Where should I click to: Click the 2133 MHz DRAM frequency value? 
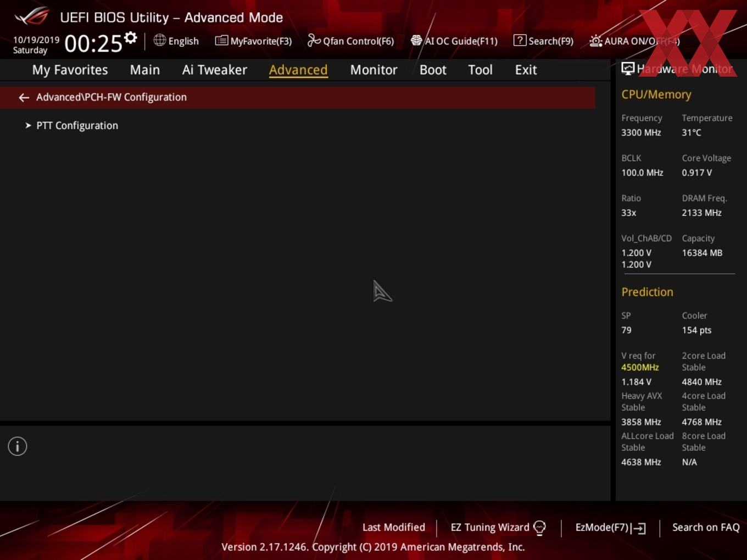click(x=701, y=213)
